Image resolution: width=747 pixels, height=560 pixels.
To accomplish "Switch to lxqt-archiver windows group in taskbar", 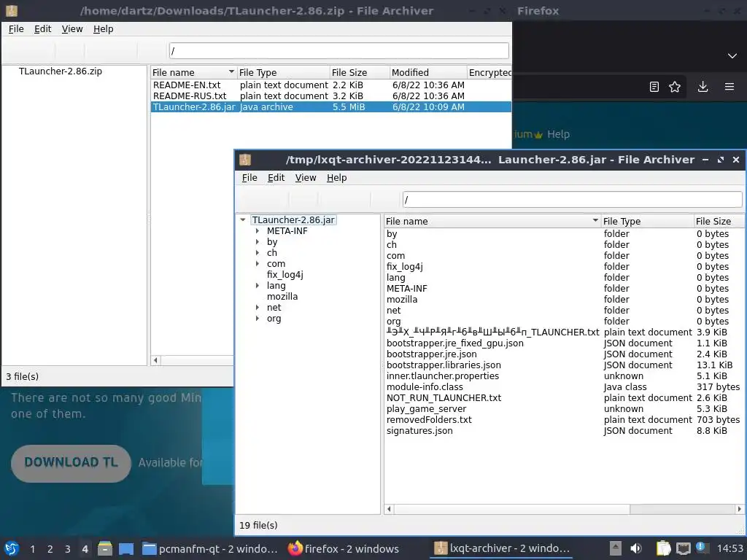I will pyautogui.click(x=502, y=548).
